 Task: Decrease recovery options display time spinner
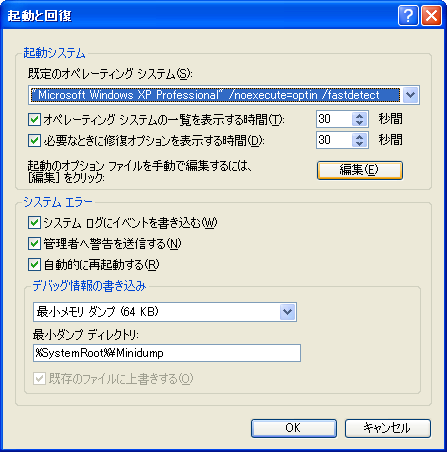[359, 144]
